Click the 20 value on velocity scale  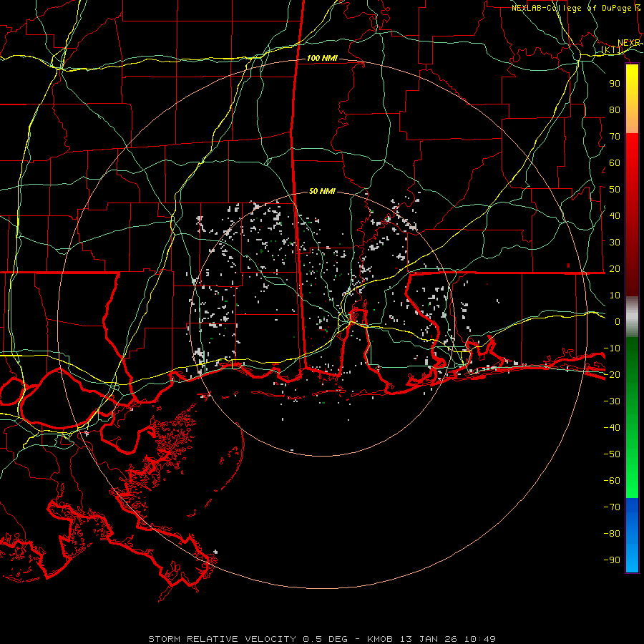[615, 269]
